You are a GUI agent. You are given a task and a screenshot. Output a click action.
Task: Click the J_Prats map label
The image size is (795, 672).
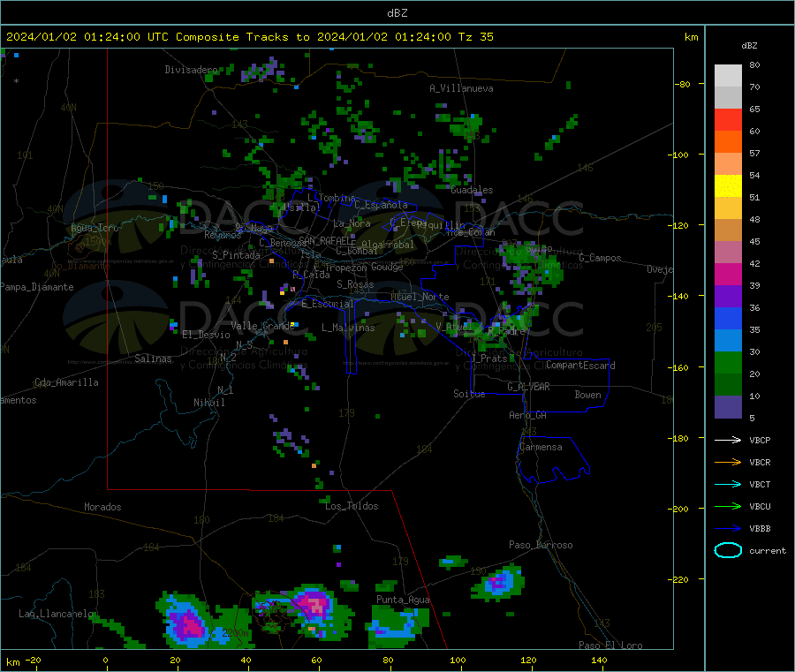[488, 359]
